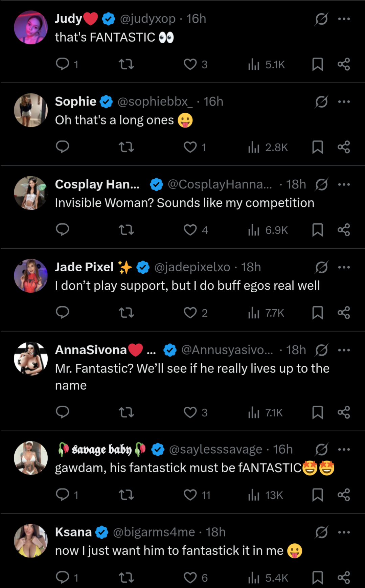Image resolution: width=365 pixels, height=588 pixels.
Task: Repost Ksana's reply
Action: (x=127, y=578)
